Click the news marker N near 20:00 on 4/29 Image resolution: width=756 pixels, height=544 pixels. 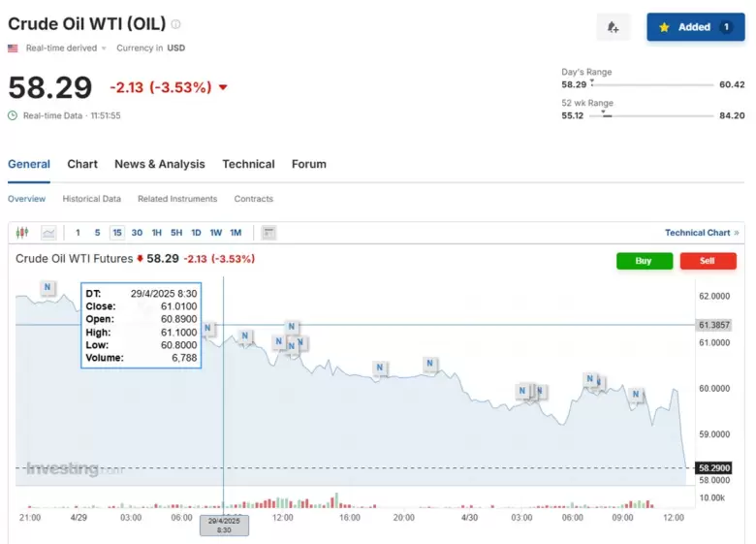coord(430,364)
